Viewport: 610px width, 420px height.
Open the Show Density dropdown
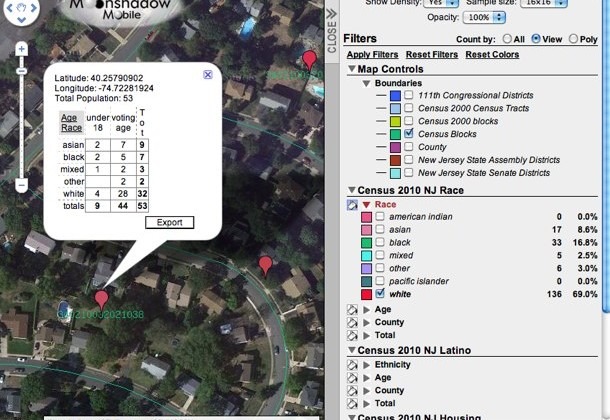coord(441,3)
